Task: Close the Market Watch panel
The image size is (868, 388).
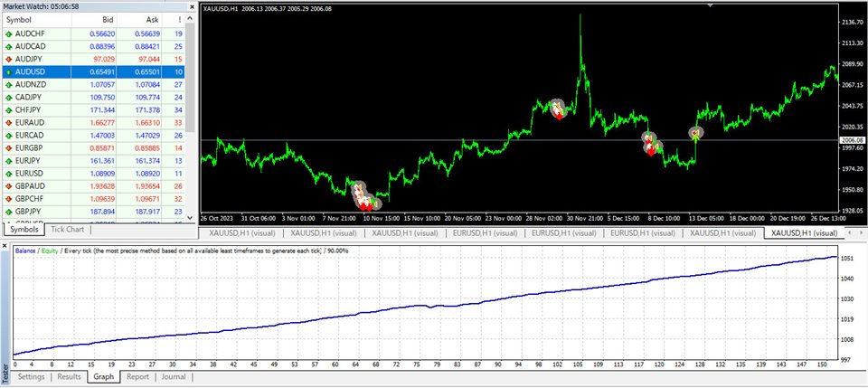Action: pyautogui.click(x=192, y=6)
